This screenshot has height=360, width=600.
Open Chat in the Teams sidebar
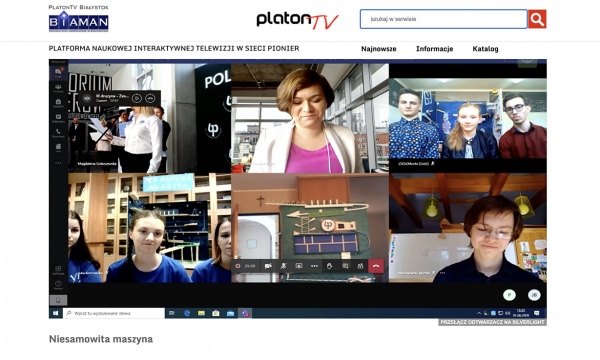pyautogui.click(x=58, y=73)
